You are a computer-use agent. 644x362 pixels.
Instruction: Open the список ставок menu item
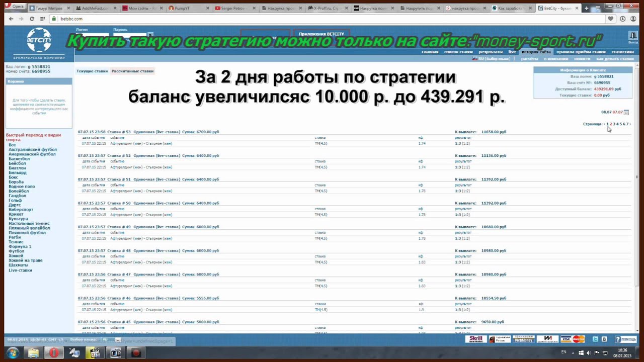tap(459, 52)
